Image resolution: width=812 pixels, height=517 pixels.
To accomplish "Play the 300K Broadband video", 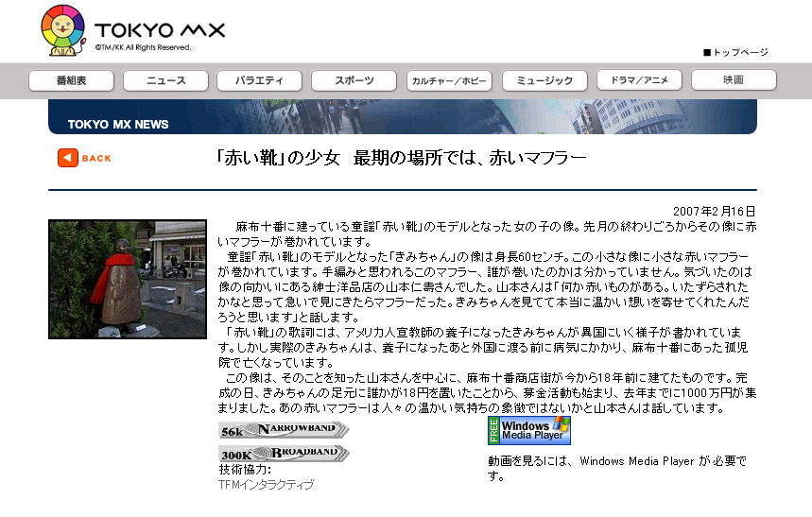I will coord(284,454).
